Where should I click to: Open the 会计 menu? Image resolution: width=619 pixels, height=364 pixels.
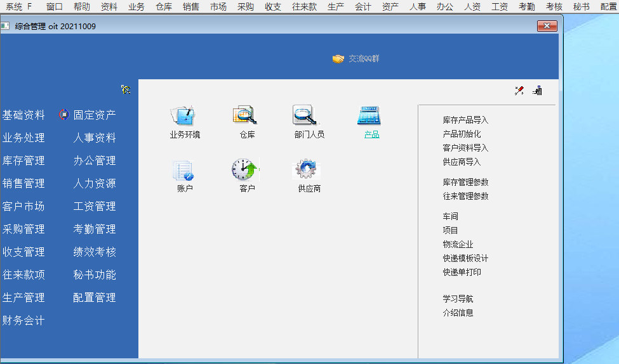point(363,7)
